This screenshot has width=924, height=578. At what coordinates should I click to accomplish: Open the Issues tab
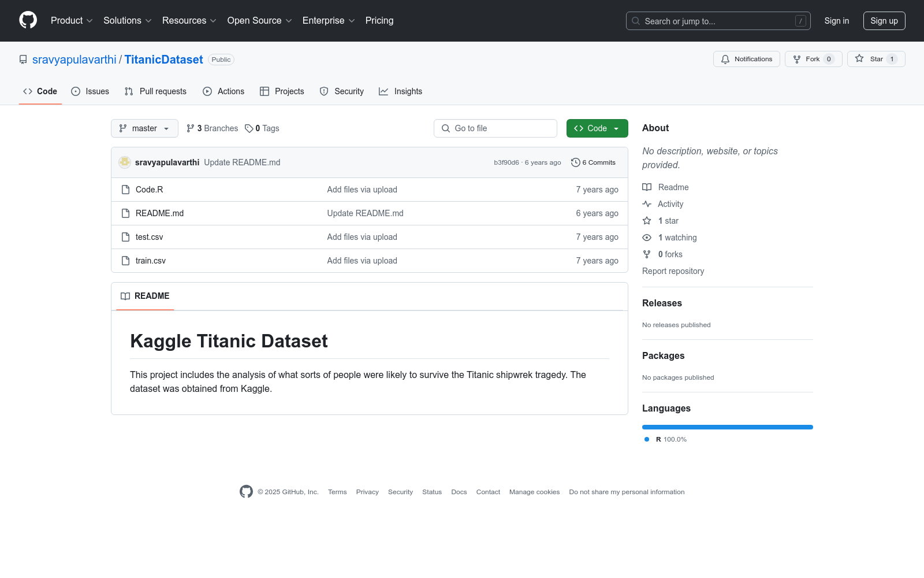[x=90, y=91]
